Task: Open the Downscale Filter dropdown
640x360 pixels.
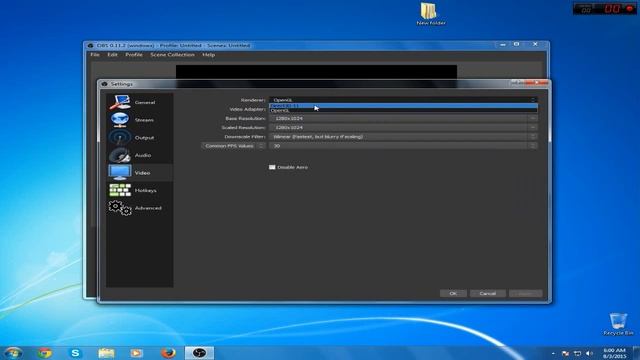Action: (403, 137)
